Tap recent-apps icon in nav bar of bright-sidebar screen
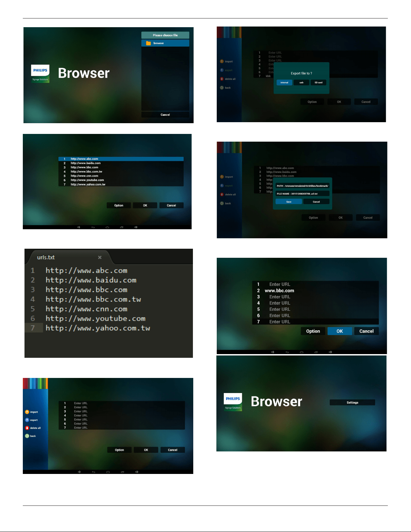Viewport: 411px width, 532px height. click(122, 472)
